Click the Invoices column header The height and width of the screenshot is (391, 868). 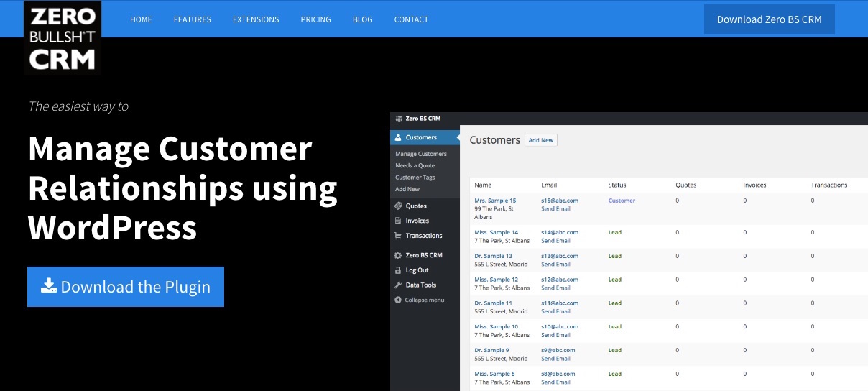coord(755,185)
